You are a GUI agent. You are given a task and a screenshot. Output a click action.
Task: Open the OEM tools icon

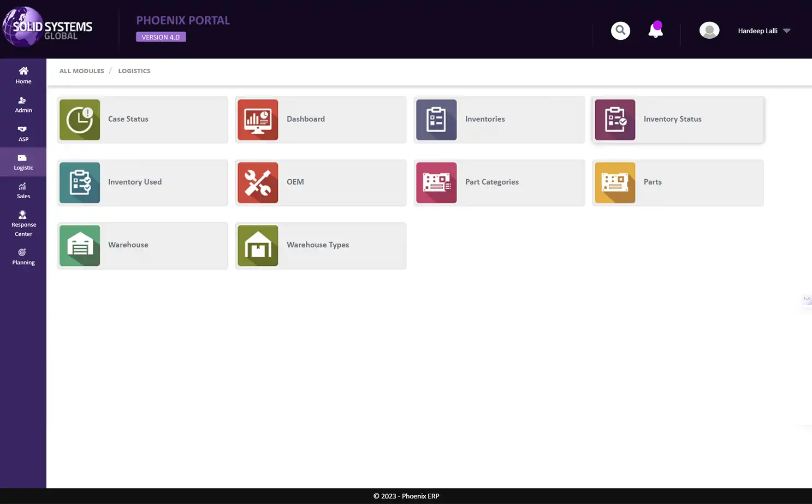pos(258,182)
